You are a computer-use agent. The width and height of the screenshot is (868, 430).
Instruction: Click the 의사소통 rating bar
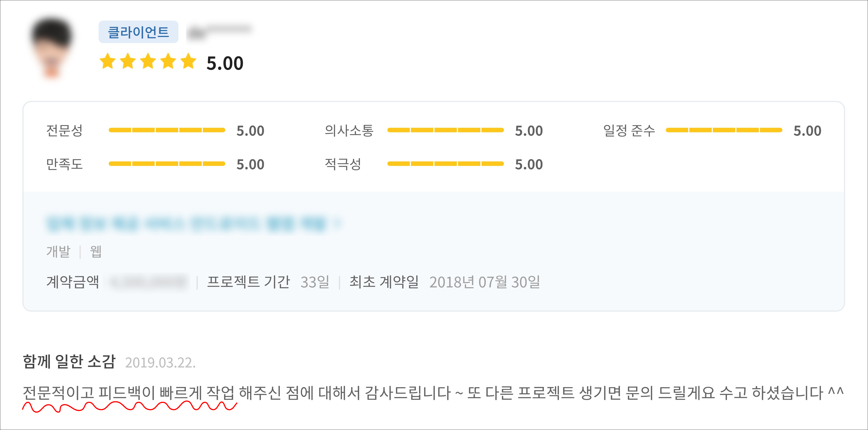[445, 130]
